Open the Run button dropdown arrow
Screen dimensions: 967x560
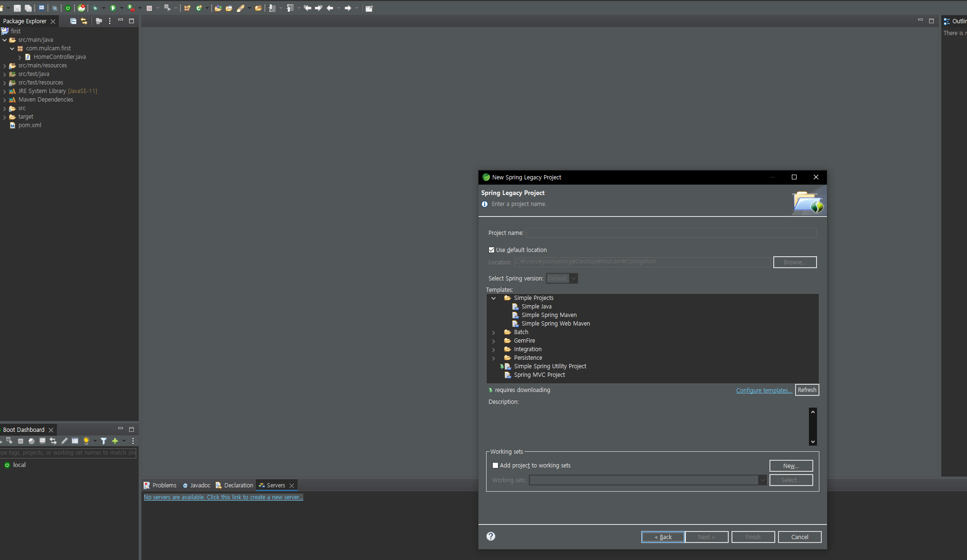(x=122, y=8)
